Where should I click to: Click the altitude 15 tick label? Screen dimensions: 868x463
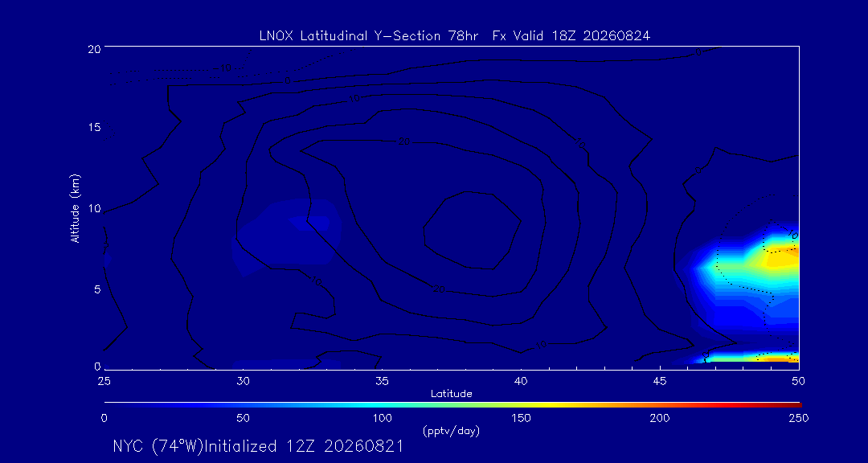coord(93,127)
